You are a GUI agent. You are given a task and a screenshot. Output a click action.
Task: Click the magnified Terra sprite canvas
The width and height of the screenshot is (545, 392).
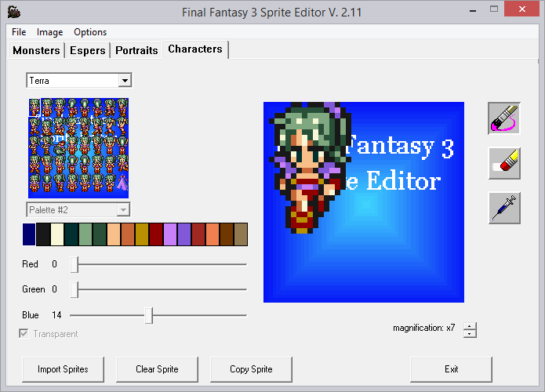[364, 202]
